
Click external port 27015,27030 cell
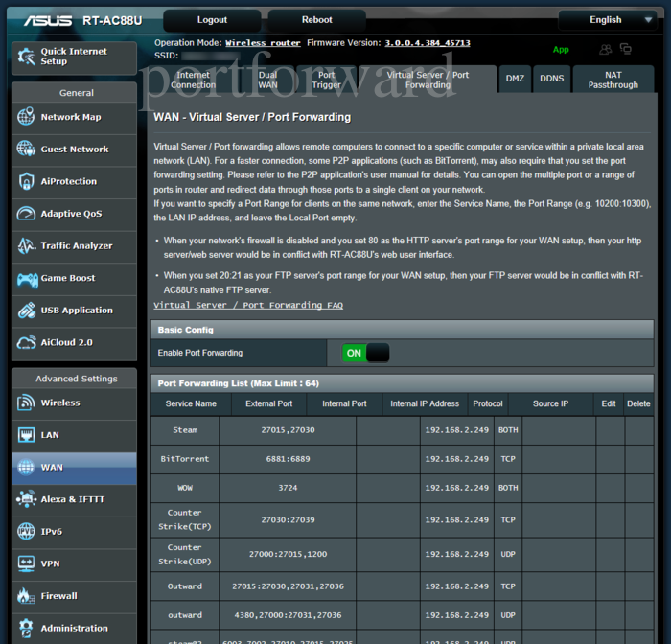288,430
